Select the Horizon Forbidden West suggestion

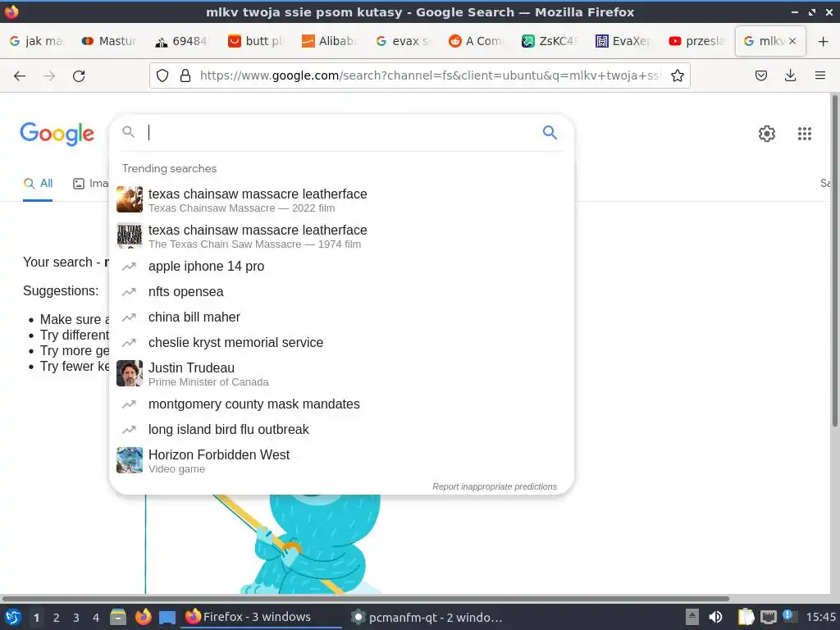(341, 461)
